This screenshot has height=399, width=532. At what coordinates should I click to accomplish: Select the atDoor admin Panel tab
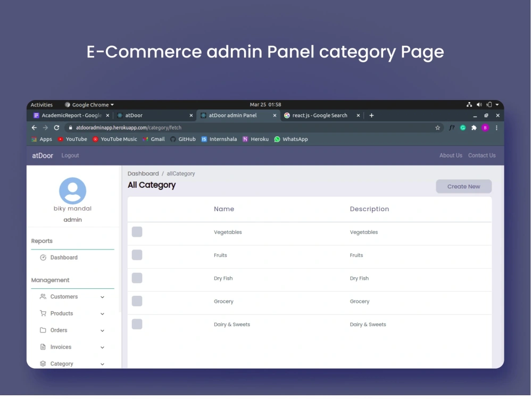[x=237, y=115]
